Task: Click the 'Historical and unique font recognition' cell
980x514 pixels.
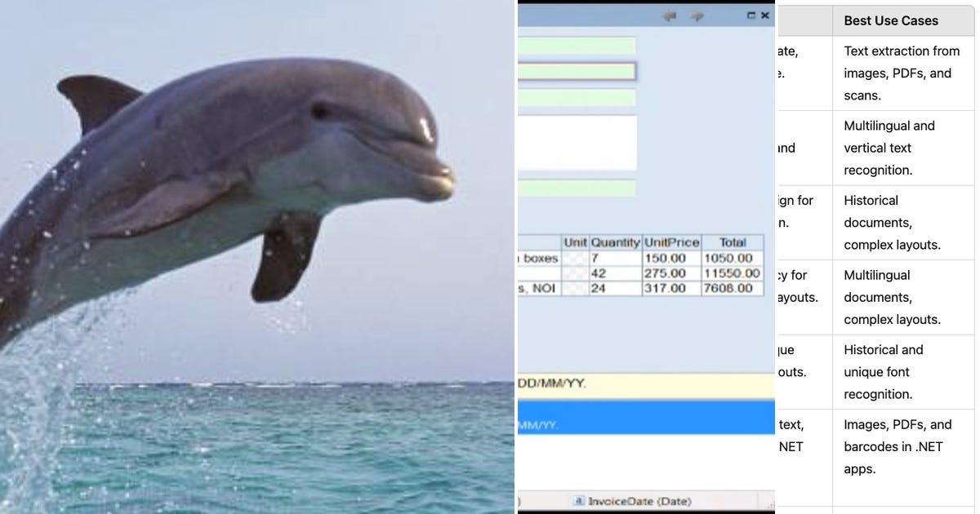Action: pyautogui.click(x=903, y=372)
